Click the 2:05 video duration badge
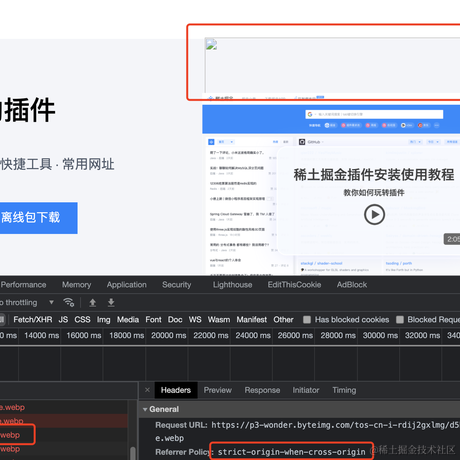 452,239
